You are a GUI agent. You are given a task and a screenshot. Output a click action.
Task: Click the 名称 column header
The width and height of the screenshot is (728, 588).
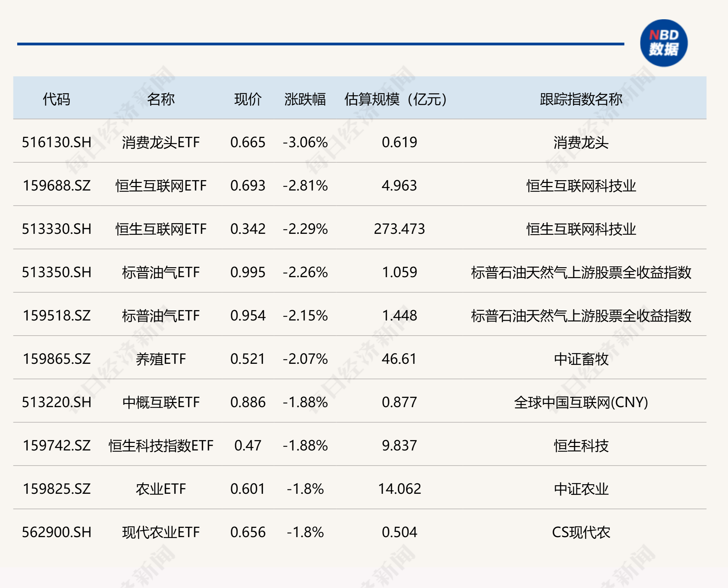point(161,99)
